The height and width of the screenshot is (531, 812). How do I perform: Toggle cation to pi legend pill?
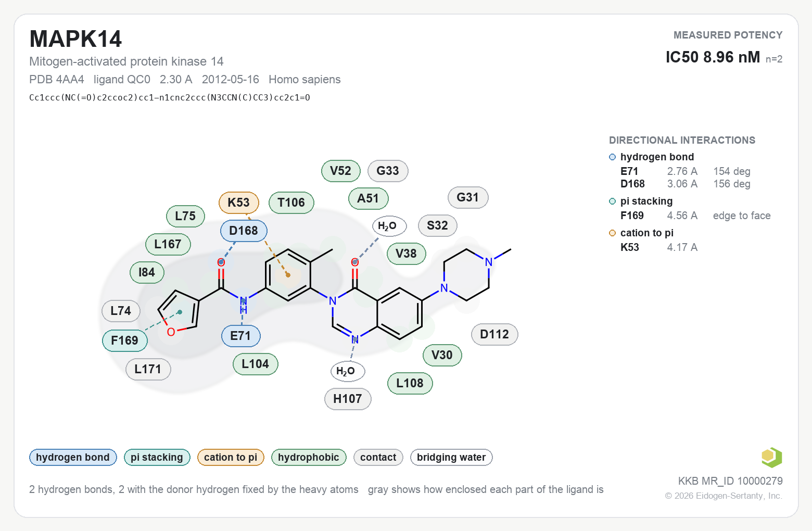231,457
